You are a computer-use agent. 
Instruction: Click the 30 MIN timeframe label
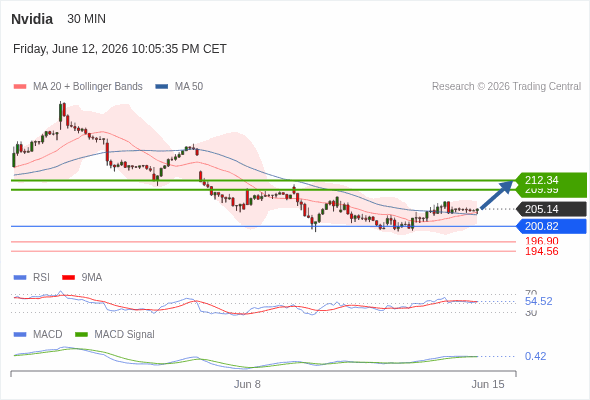(87, 19)
